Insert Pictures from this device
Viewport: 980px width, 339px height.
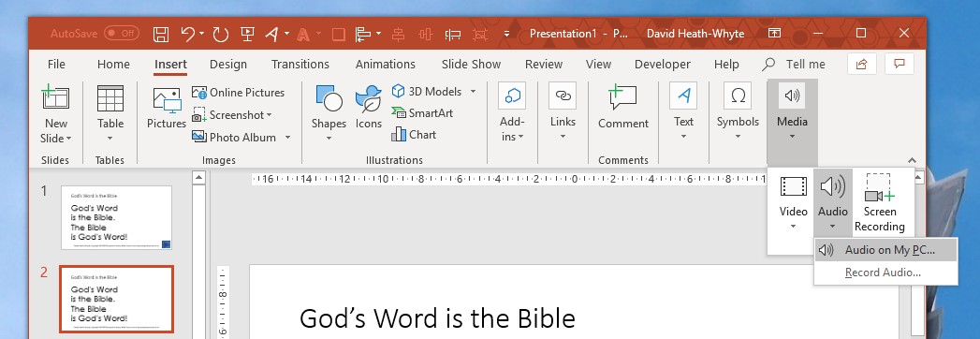click(x=167, y=108)
